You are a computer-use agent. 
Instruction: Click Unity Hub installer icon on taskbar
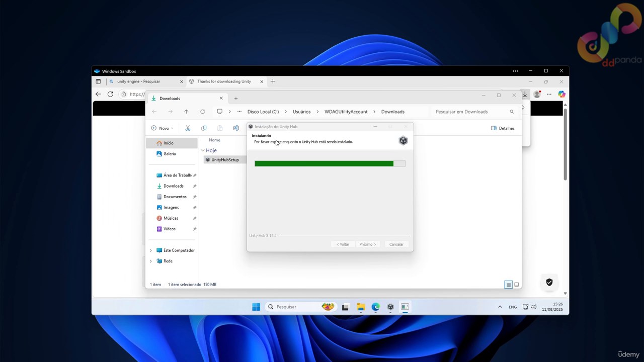[390, 307]
